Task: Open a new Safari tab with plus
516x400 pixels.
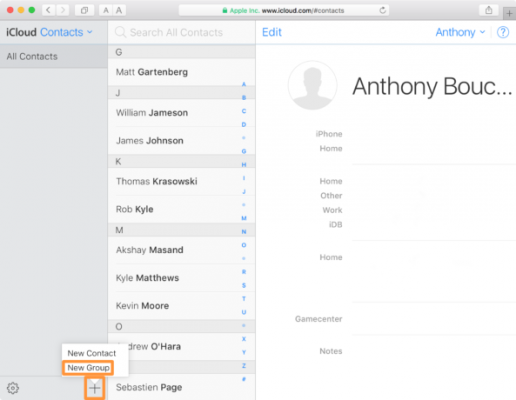Action: (509, 14)
